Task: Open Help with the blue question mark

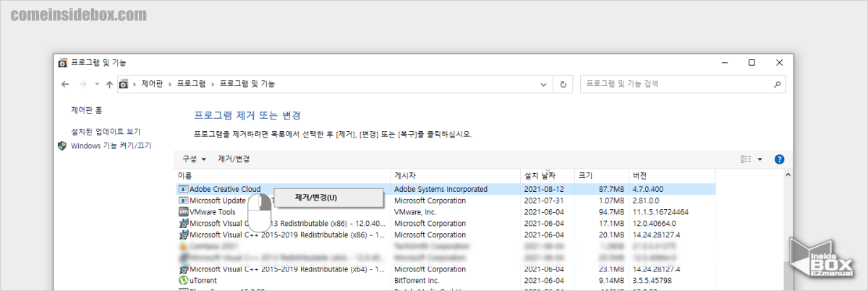Action: (779, 159)
